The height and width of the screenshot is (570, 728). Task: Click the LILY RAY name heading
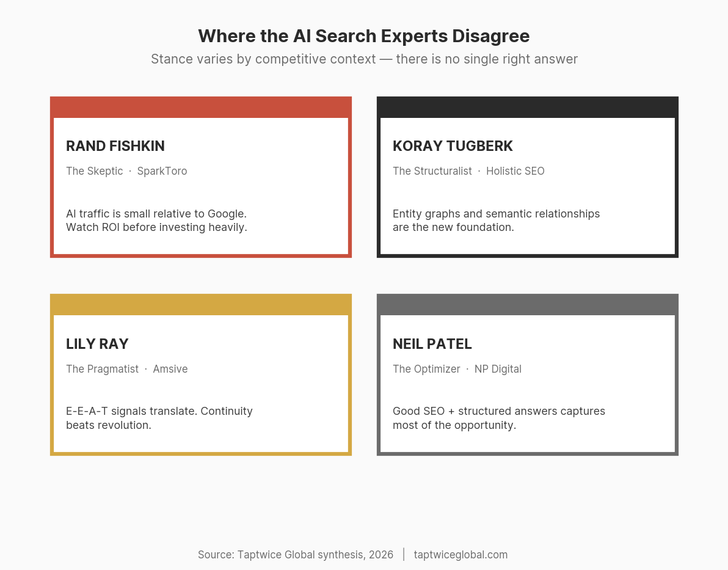click(x=97, y=344)
